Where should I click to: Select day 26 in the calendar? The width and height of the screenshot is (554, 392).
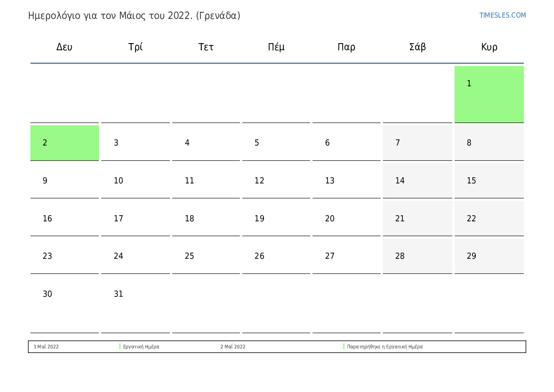click(x=276, y=256)
